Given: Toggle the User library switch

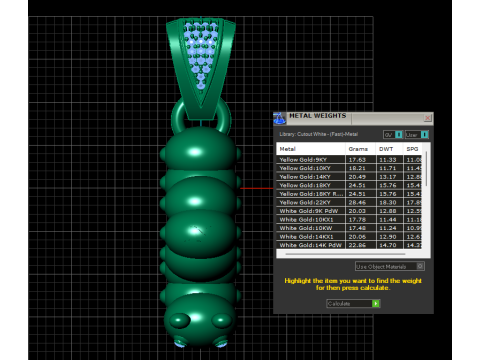Looking at the screenshot, I should 424,135.
